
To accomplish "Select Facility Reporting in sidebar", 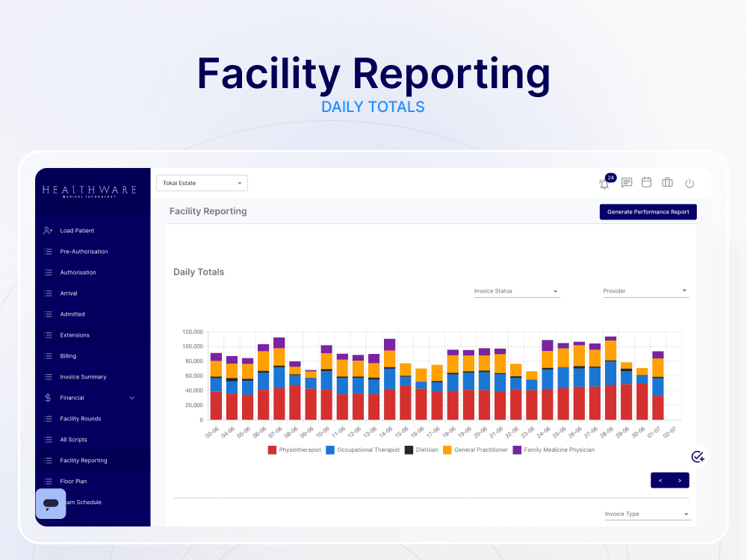I will click(84, 461).
